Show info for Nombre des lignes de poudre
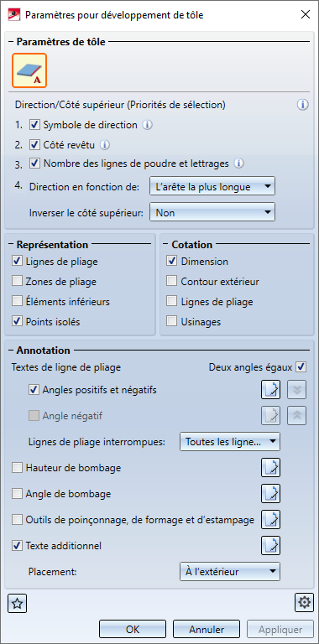Viewport: 319px width, 644px height. [239, 164]
